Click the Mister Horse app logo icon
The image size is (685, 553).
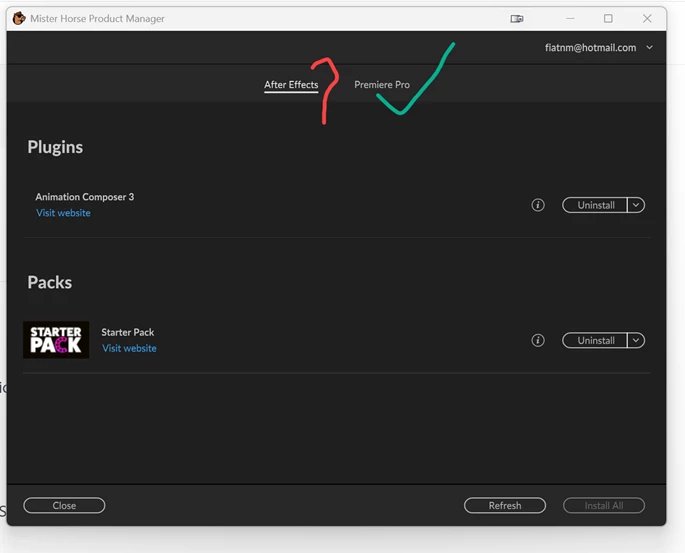[x=19, y=18]
